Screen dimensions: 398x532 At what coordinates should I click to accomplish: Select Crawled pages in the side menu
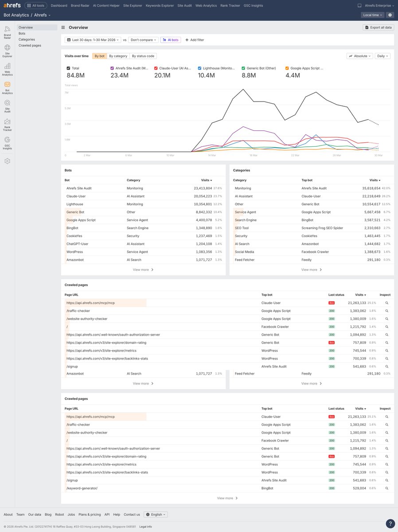click(x=30, y=45)
